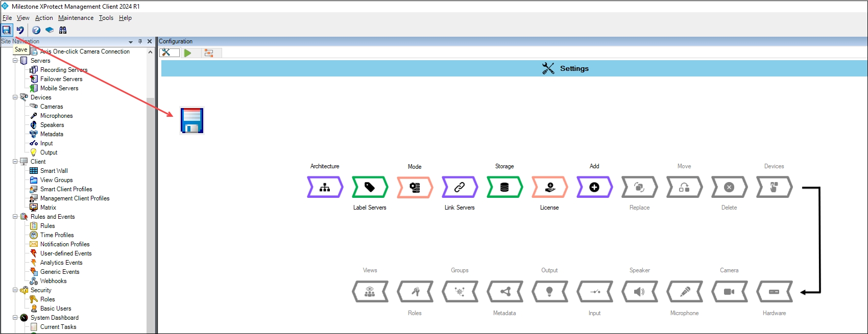Click the Link Servers chain icon
The image size is (868, 334).
click(460, 187)
